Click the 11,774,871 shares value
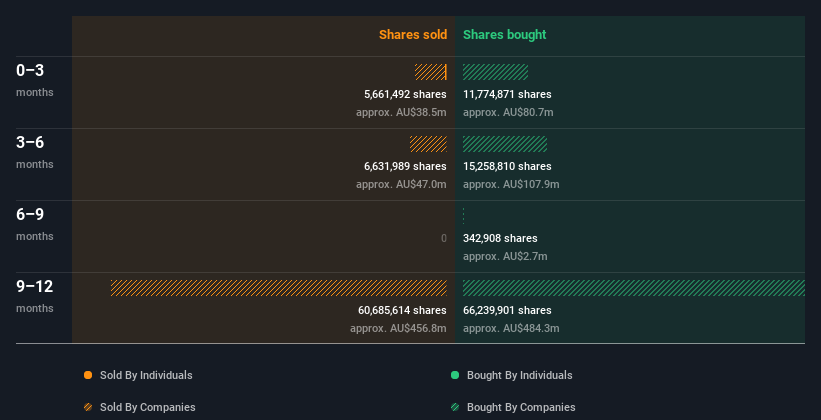This screenshot has height=420, width=821. click(x=507, y=94)
